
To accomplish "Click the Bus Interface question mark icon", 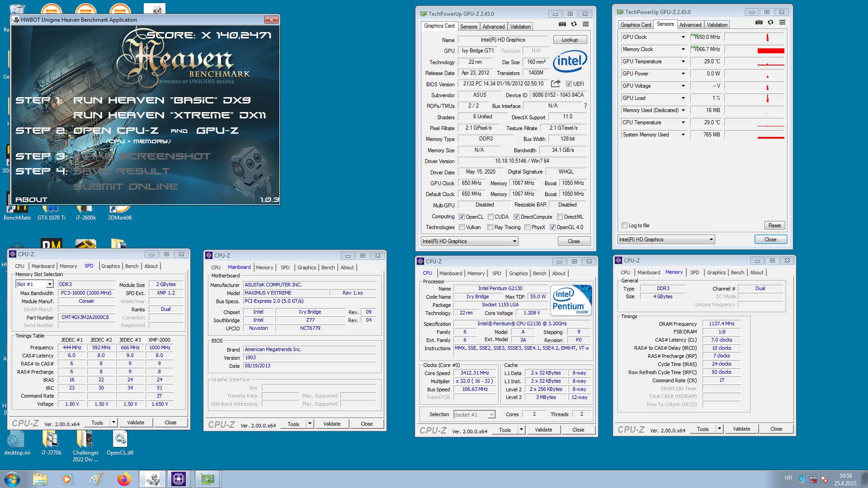I will [585, 106].
